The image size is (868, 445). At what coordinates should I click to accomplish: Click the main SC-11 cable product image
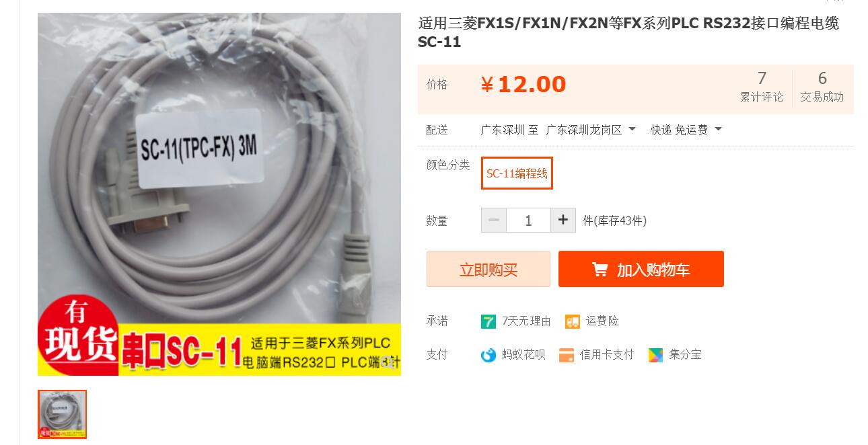(x=219, y=194)
